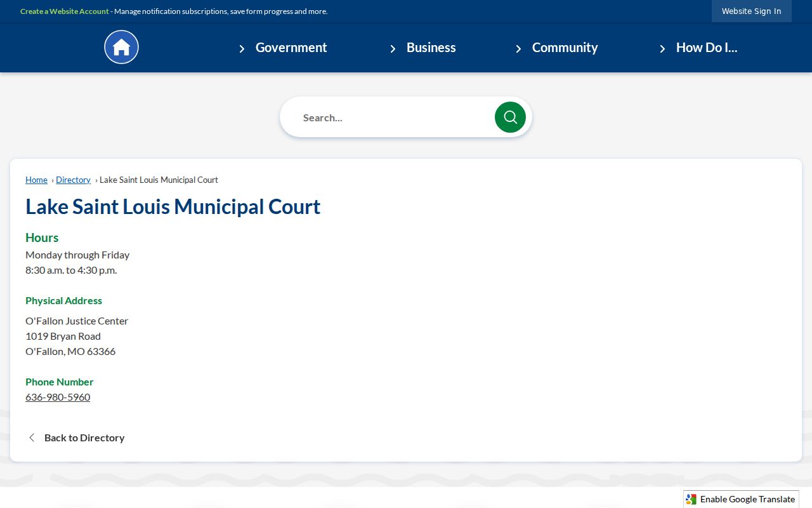Select the Physical Address heading
The image size is (812, 508).
[63, 300]
